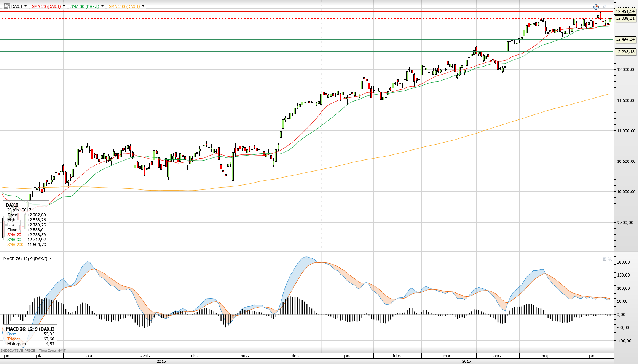This screenshot has height=364, width=638.
Task: Maximize the MACD indicator panel
Action: (x=604, y=259)
